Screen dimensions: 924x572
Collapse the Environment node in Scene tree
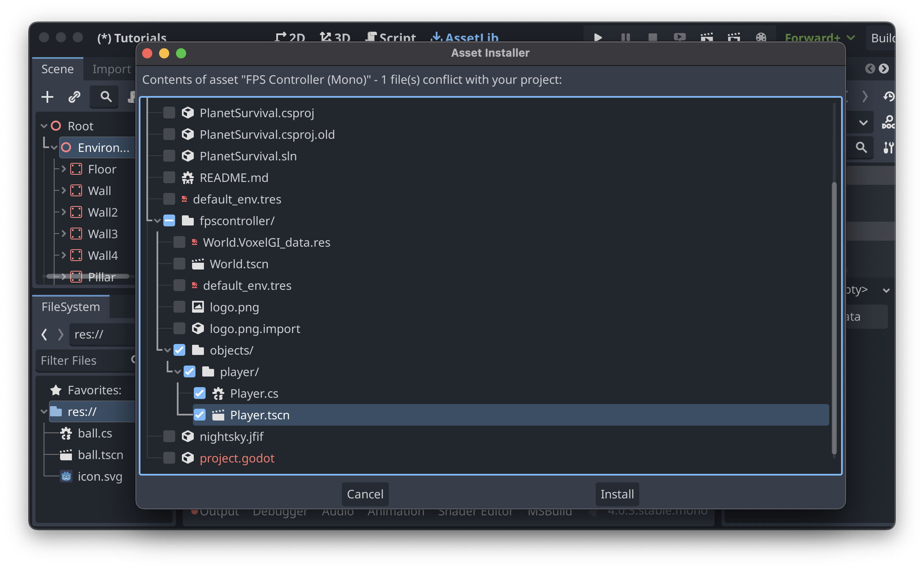(54, 148)
